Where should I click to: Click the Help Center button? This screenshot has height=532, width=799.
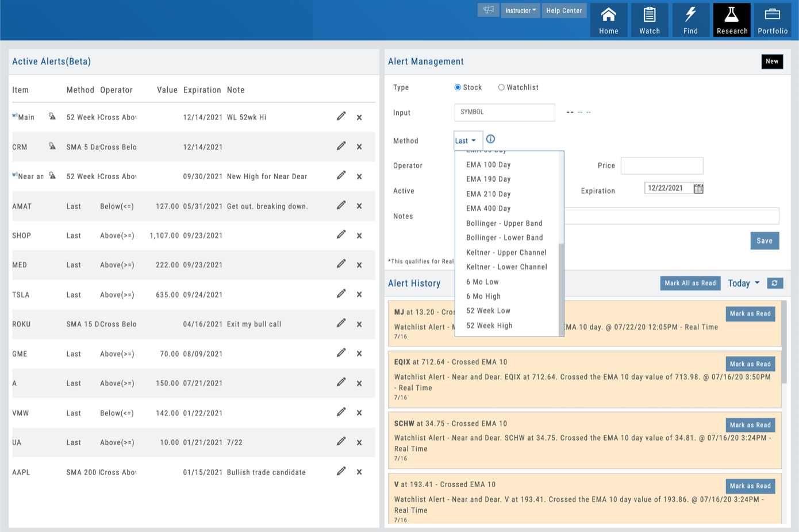pyautogui.click(x=564, y=10)
